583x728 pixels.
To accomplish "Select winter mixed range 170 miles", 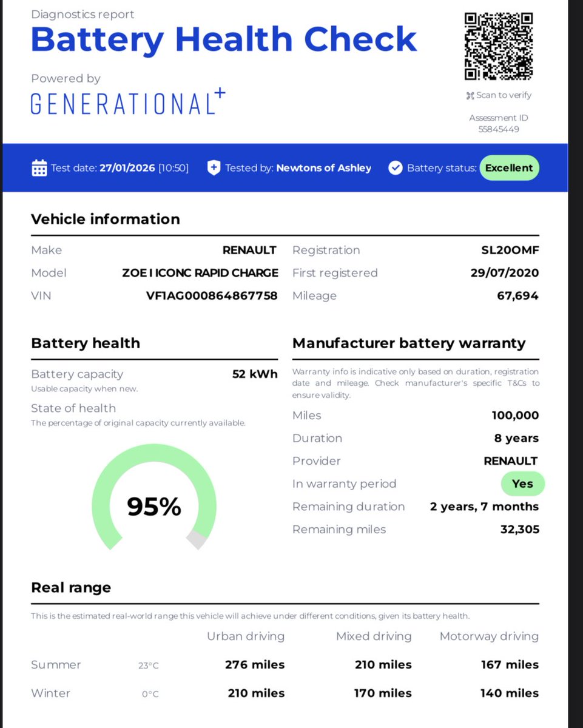I will (x=383, y=693).
